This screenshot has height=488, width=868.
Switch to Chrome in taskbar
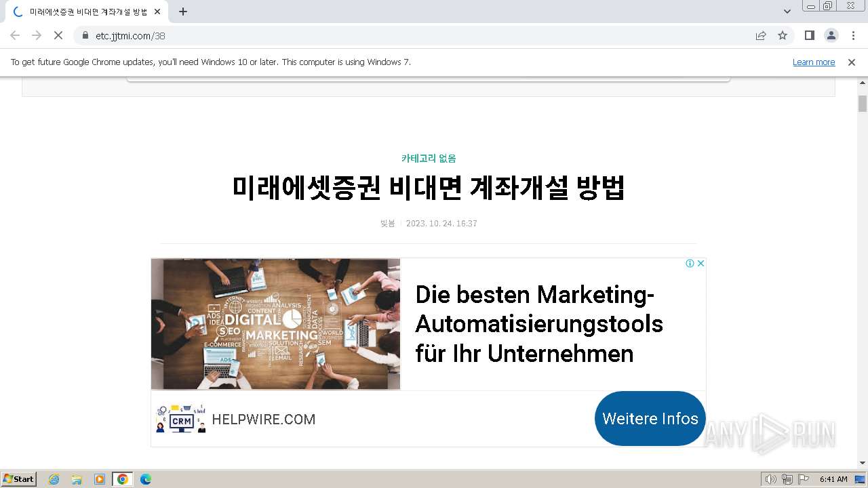point(123,479)
